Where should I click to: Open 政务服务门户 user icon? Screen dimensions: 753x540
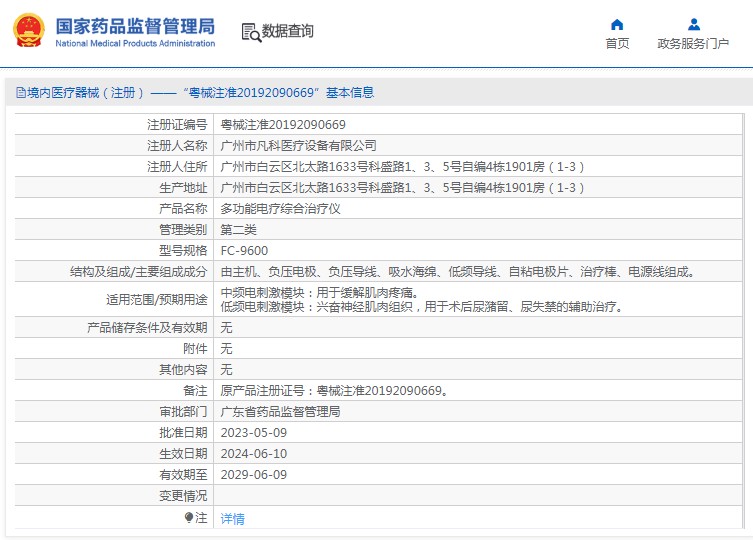(x=693, y=25)
